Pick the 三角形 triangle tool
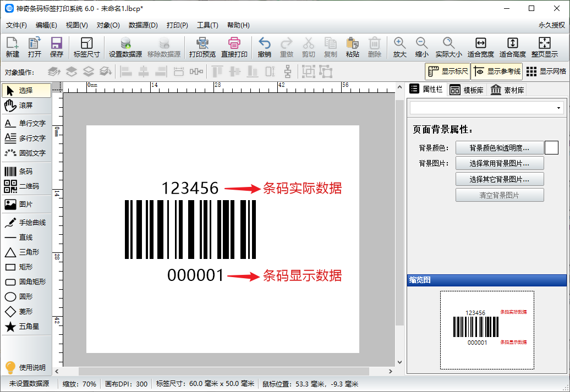Screen dimensions: 570x392 click(x=26, y=252)
